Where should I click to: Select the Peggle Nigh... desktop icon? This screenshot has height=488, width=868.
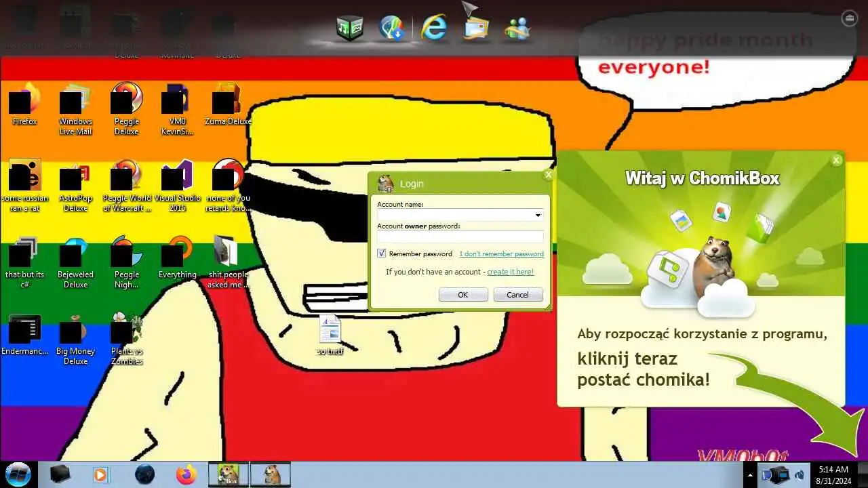click(x=126, y=262)
